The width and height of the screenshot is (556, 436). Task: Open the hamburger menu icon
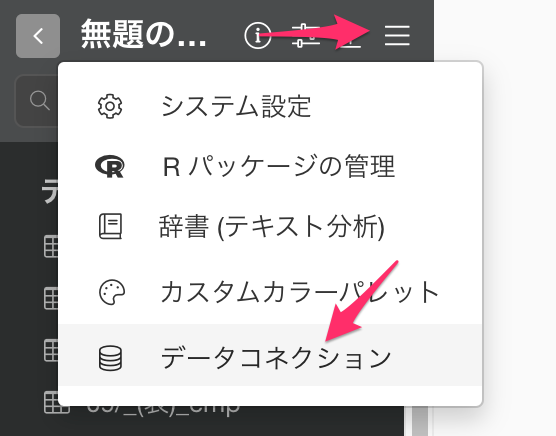(397, 35)
